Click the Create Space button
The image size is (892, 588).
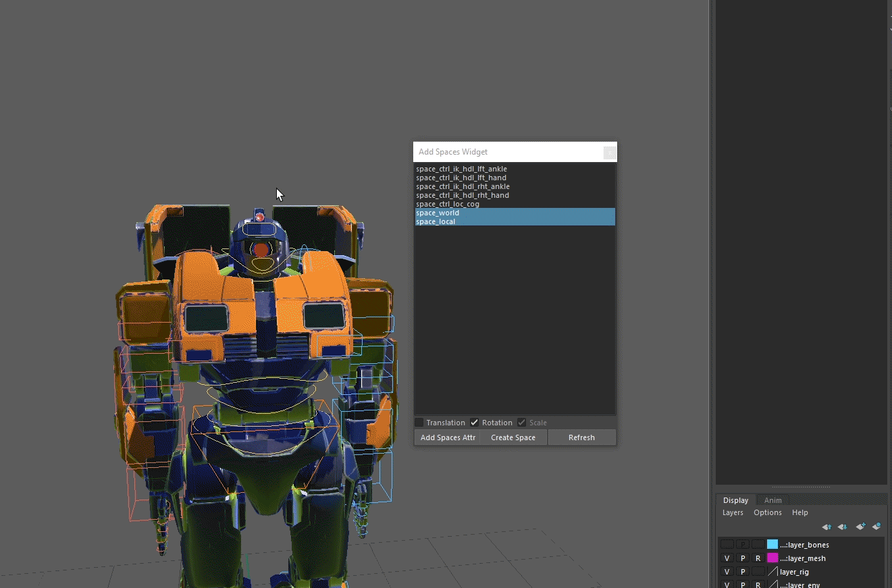[513, 437]
